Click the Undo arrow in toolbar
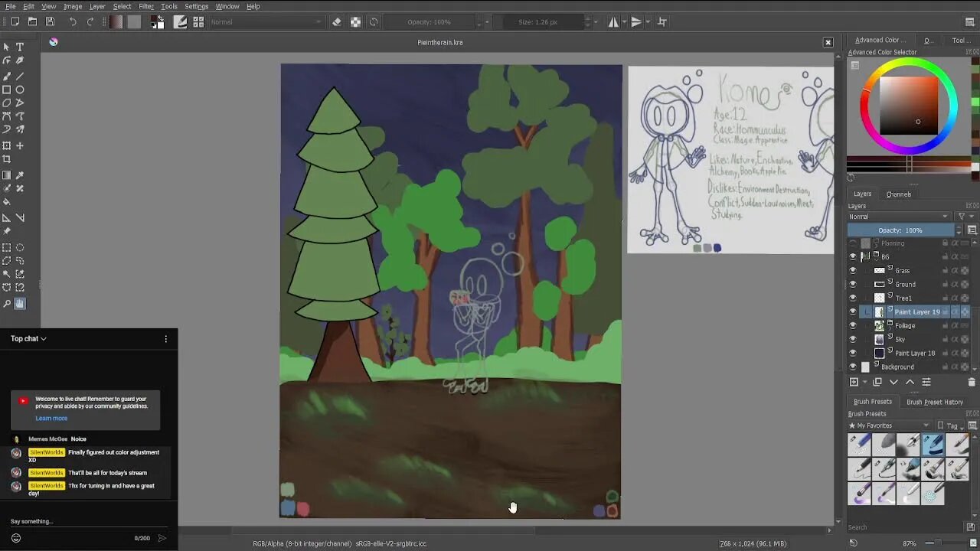This screenshot has height=551, width=980. pyautogui.click(x=73, y=22)
